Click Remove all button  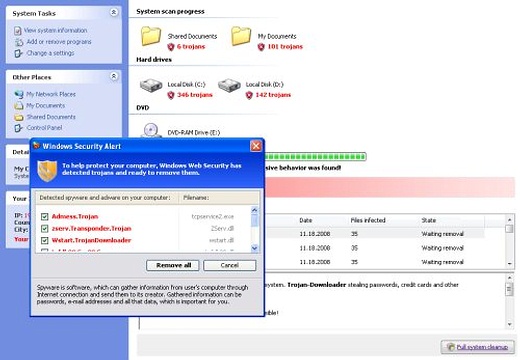173,265
